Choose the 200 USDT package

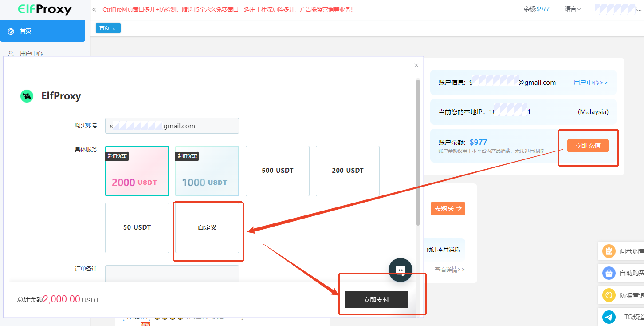point(348,171)
